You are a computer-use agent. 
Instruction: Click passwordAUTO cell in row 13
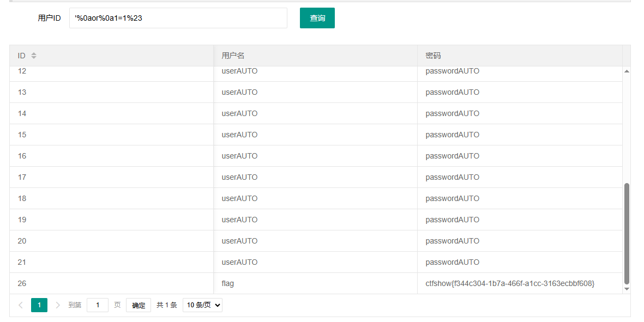(453, 92)
